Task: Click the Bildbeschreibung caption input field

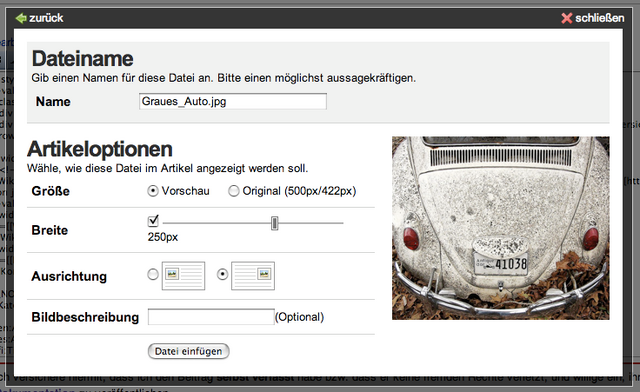Action: pos(211,317)
